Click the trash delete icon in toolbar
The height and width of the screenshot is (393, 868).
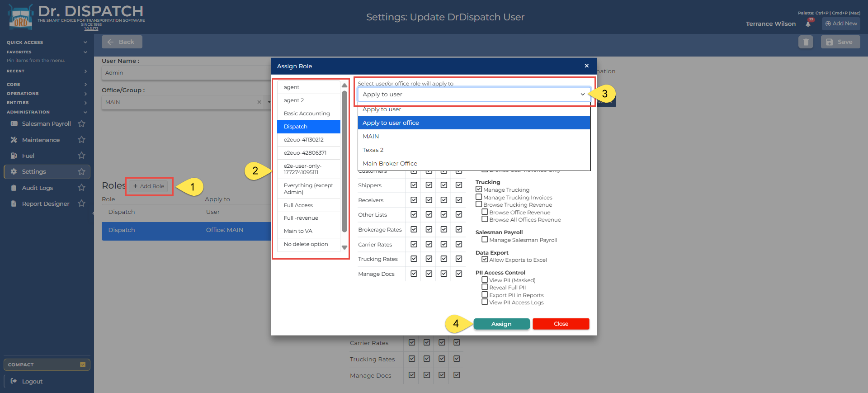[x=806, y=42]
